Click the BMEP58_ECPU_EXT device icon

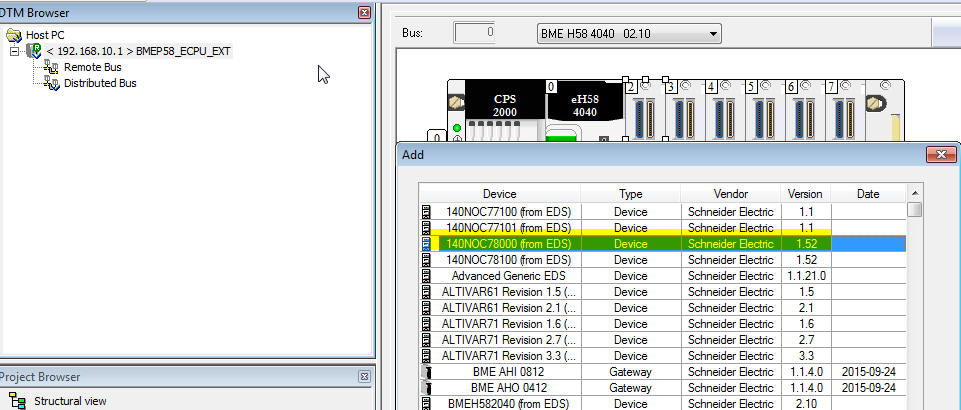coord(35,51)
